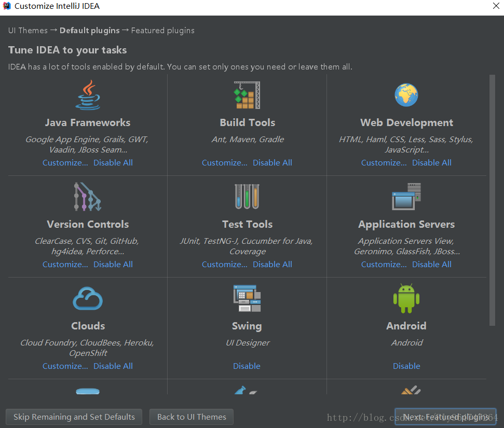Disable all Version Controls plugins
The width and height of the screenshot is (504, 428).
[x=113, y=264]
